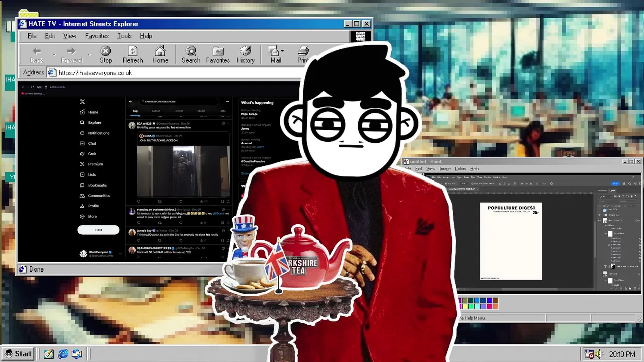Image resolution: width=644 pixels, height=362 pixels.
Task: Open the Tools menu in the explorer
Action: coord(124,36)
